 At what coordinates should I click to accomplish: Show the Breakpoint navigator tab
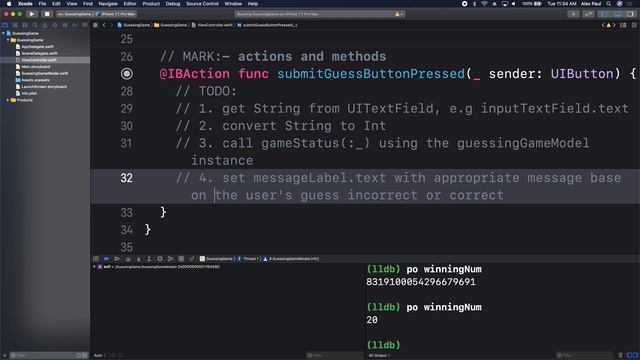pos(75,25)
